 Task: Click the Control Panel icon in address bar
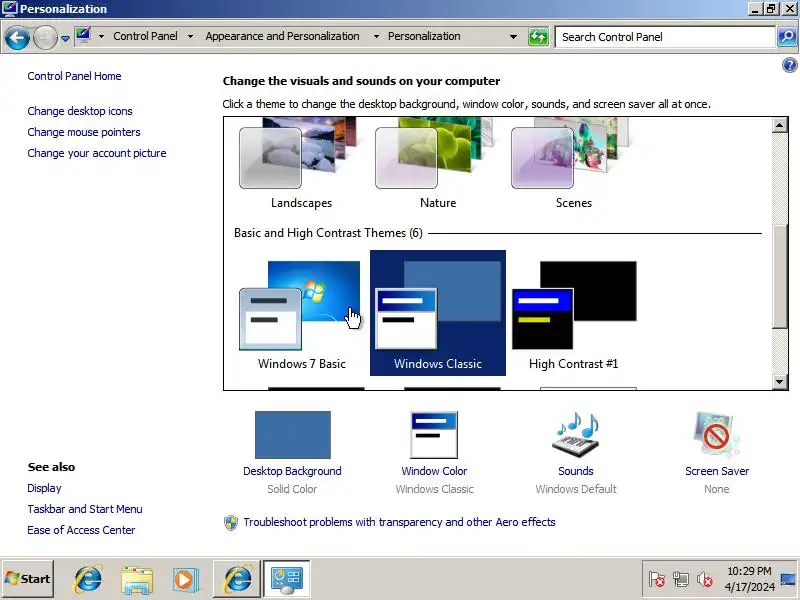[83, 36]
